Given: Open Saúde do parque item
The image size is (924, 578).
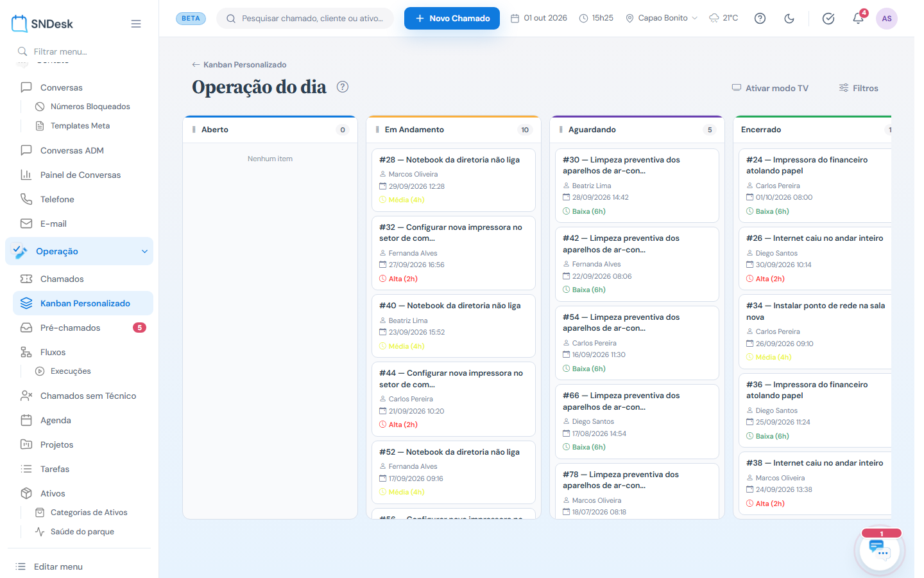Looking at the screenshot, I should click(x=82, y=532).
